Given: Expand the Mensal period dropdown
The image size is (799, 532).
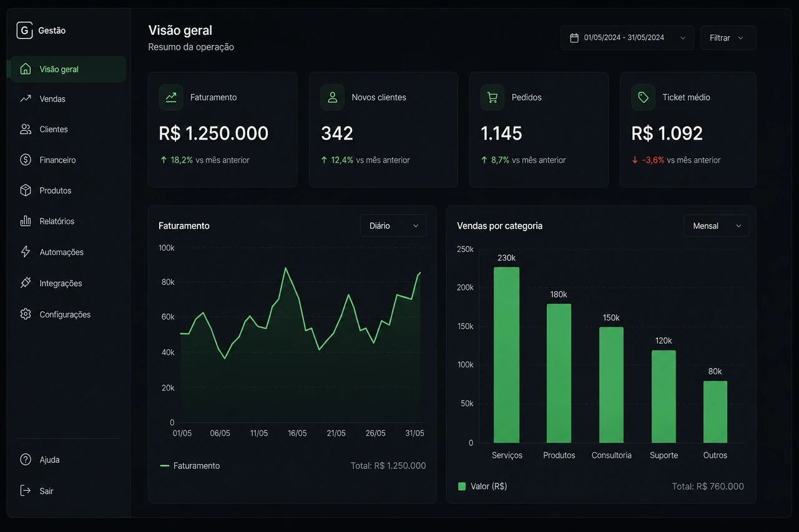Looking at the screenshot, I should pos(717,226).
